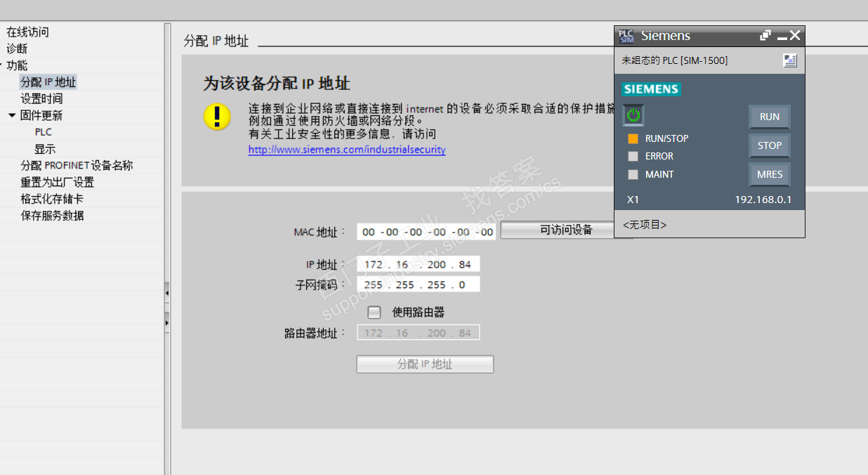Select 诊断 in navigation tree
The height and width of the screenshot is (475, 868).
pyautogui.click(x=17, y=48)
